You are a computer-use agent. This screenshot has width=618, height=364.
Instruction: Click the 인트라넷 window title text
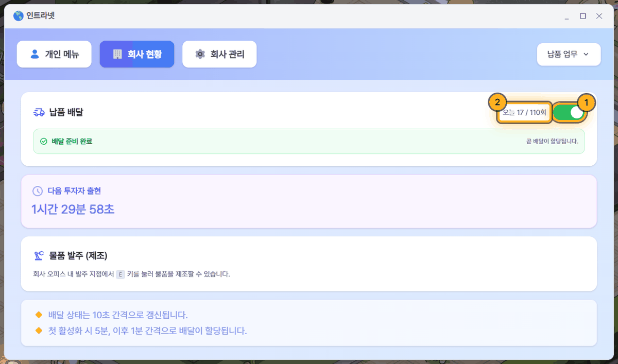tap(41, 16)
